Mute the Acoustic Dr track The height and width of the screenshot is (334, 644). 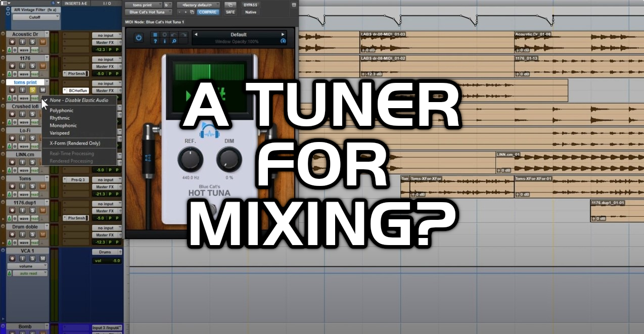[x=42, y=42]
